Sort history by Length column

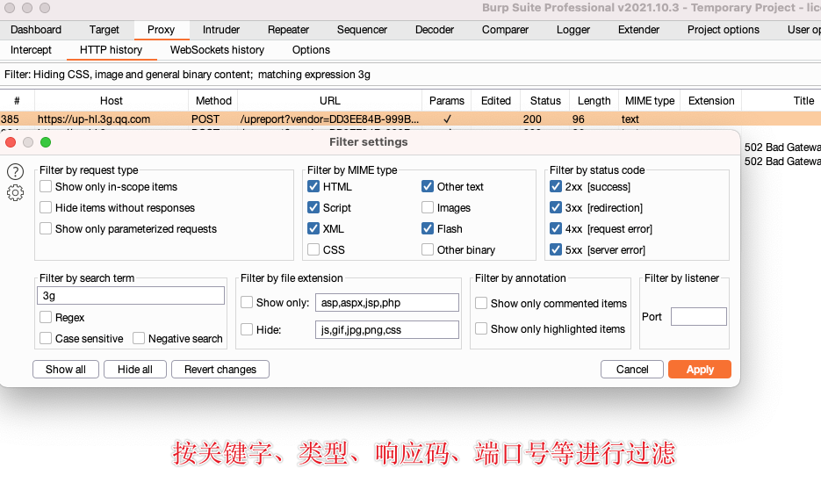[x=594, y=100]
